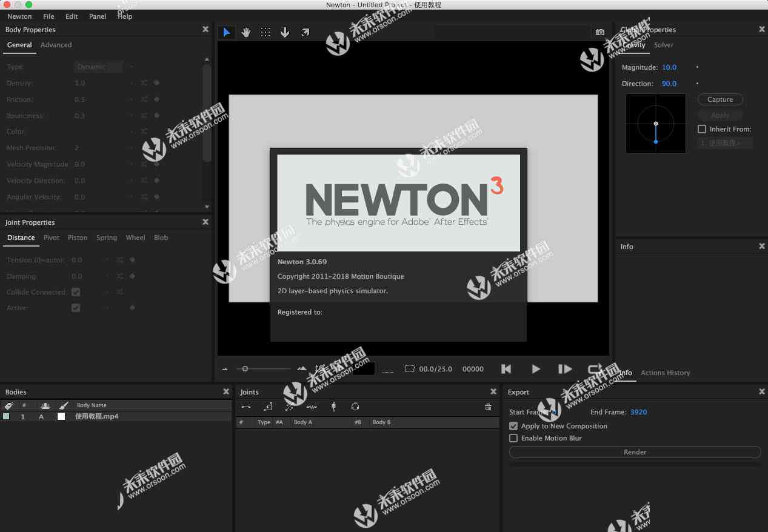Click the Friction keyframe diamond
768x532 pixels.
pyautogui.click(x=156, y=99)
